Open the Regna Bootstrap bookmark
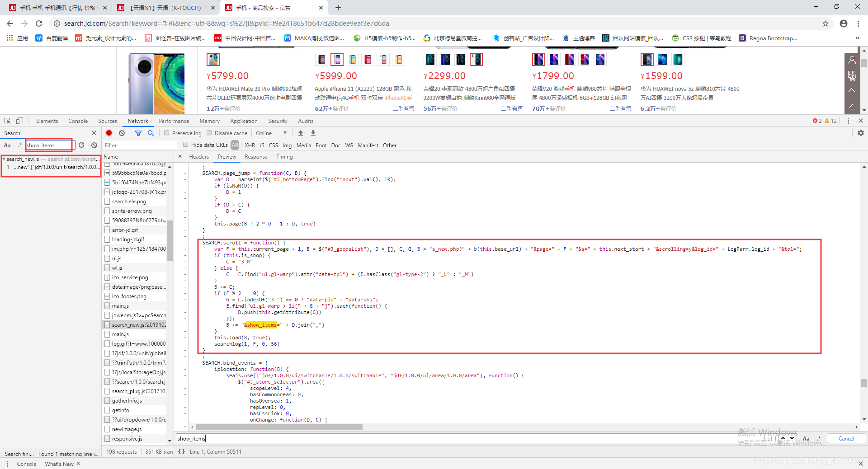 (768, 38)
